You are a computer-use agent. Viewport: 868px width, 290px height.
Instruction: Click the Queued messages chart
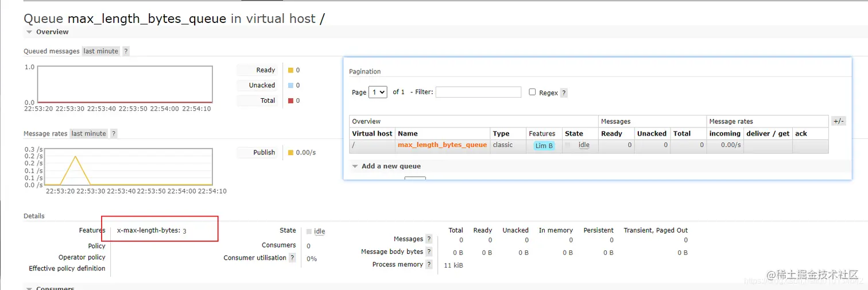tap(125, 84)
